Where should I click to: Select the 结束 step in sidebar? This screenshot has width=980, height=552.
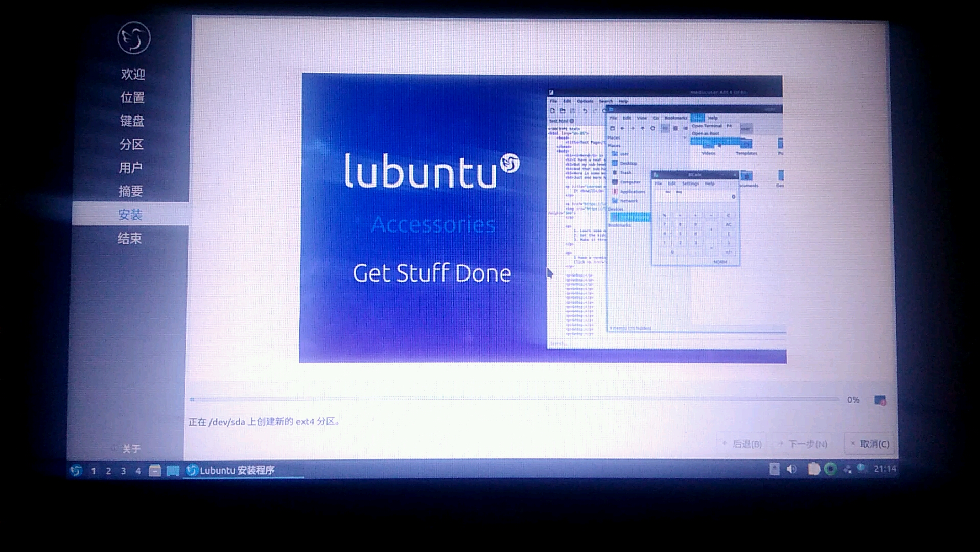[130, 238]
